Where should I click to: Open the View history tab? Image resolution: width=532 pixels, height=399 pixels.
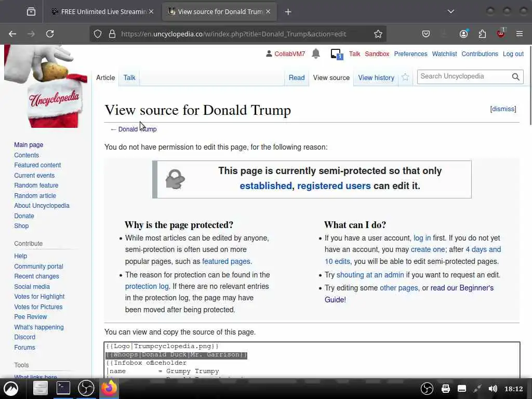pos(376,78)
